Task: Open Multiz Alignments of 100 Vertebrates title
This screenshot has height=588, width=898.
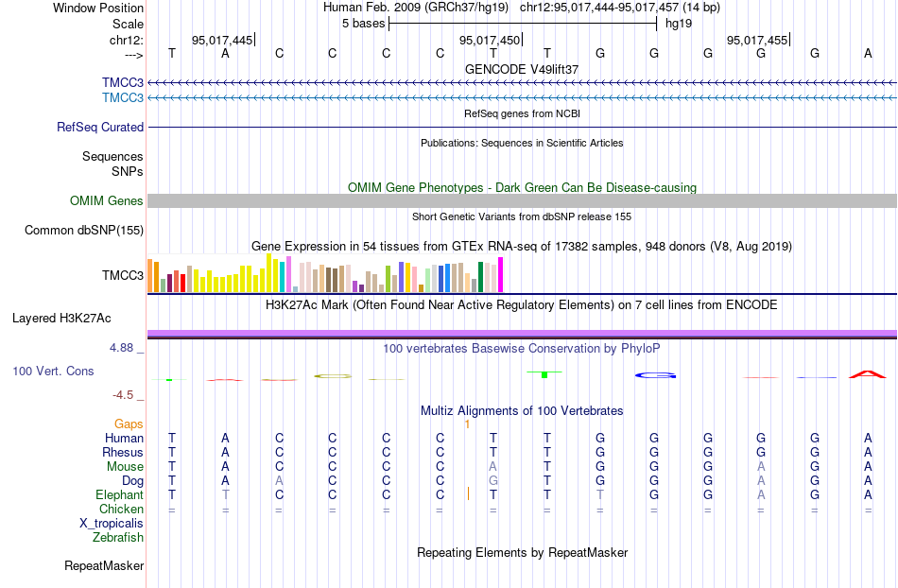Action: [x=522, y=411]
